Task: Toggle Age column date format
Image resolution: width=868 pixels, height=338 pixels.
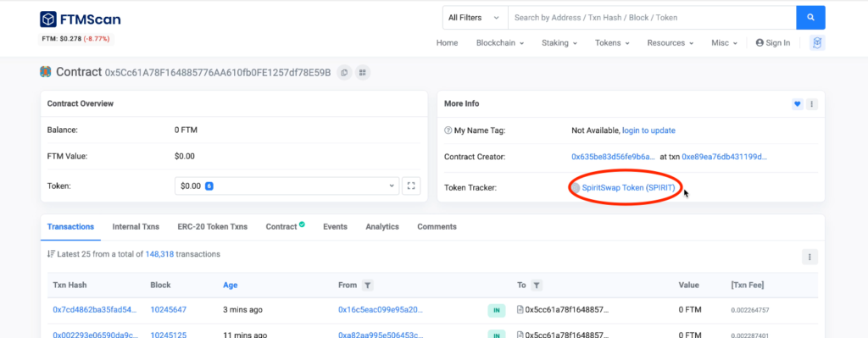Action: pos(230,285)
